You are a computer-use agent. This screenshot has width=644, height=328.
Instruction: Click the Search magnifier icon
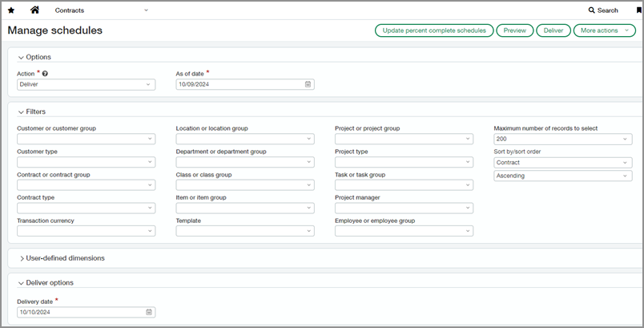592,10
